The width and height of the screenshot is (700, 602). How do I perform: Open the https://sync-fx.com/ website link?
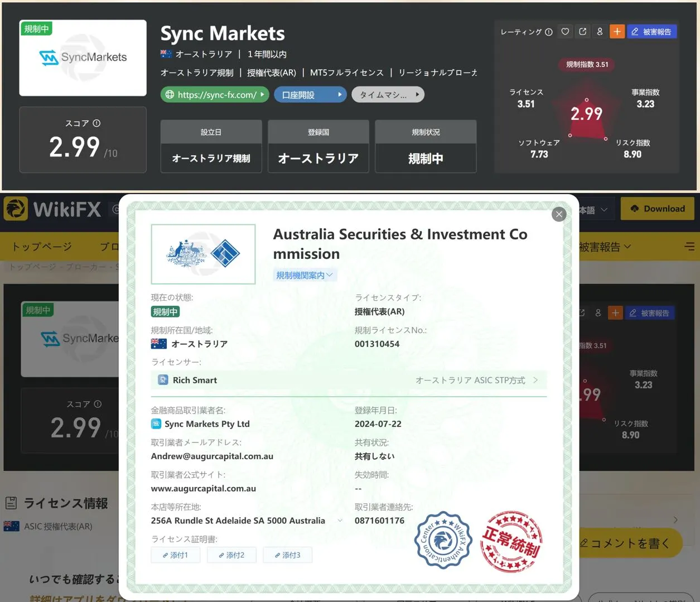click(215, 95)
